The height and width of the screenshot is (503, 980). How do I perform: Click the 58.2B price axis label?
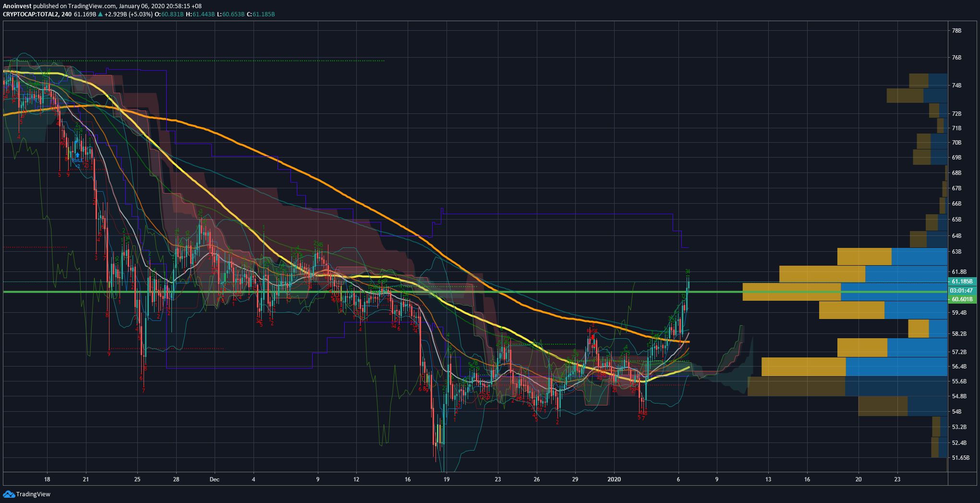(959, 334)
